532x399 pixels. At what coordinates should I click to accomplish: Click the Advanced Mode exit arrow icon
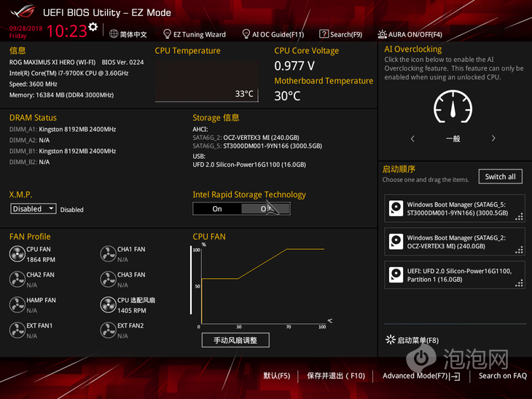[x=455, y=376]
